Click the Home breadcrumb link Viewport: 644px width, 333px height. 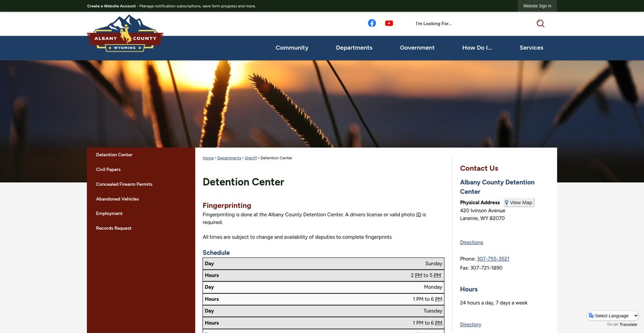pos(208,158)
